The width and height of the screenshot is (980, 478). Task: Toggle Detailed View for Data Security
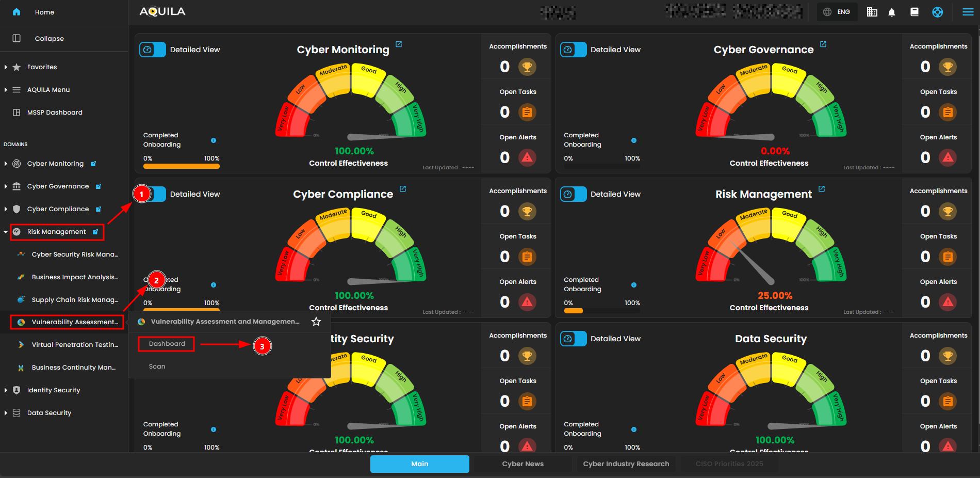tap(573, 339)
